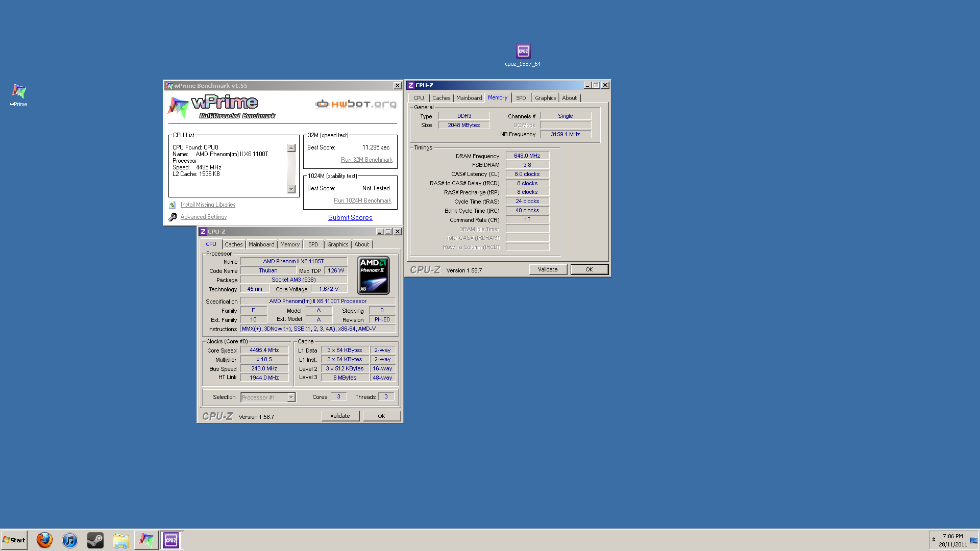Minimize the upper CPU-Z Memory window
Image resolution: width=980 pixels, height=551 pixels.
click(x=587, y=85)
